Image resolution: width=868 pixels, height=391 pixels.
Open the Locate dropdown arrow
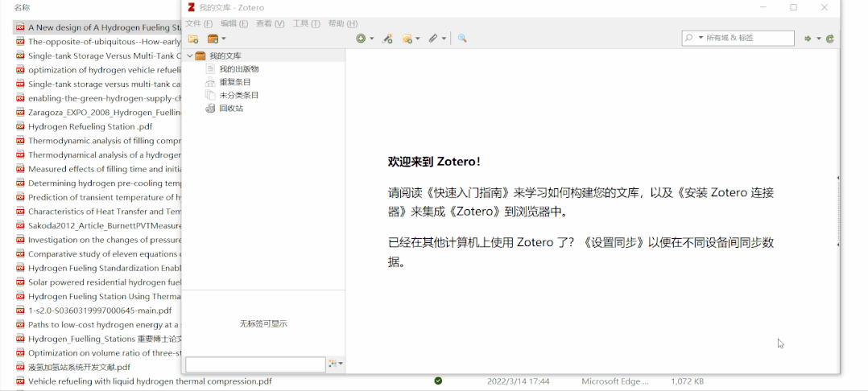click(819, 39)
